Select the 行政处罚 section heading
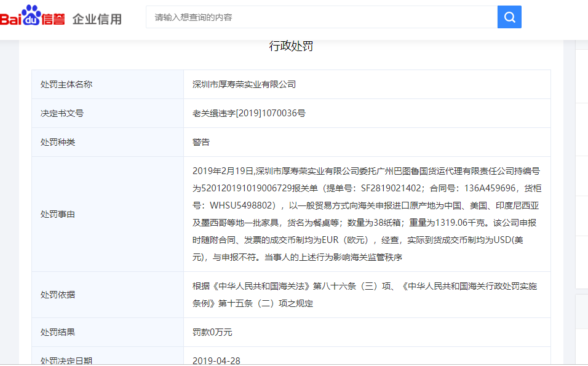Viewport: 588px width, 366px height. pos(291,46)
